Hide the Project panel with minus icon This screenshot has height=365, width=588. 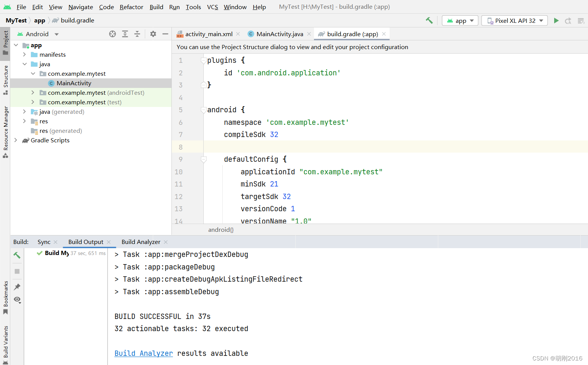click(165, 34)
